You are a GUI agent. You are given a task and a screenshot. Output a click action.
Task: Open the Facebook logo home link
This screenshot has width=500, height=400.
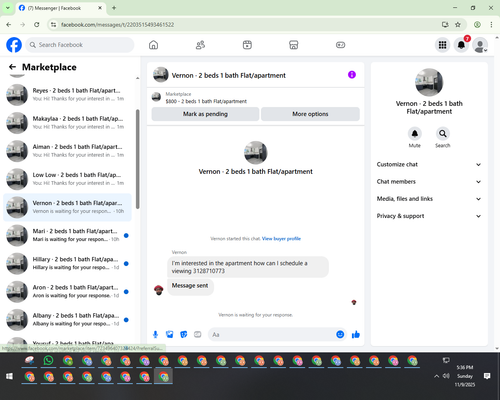coord(14,45)
